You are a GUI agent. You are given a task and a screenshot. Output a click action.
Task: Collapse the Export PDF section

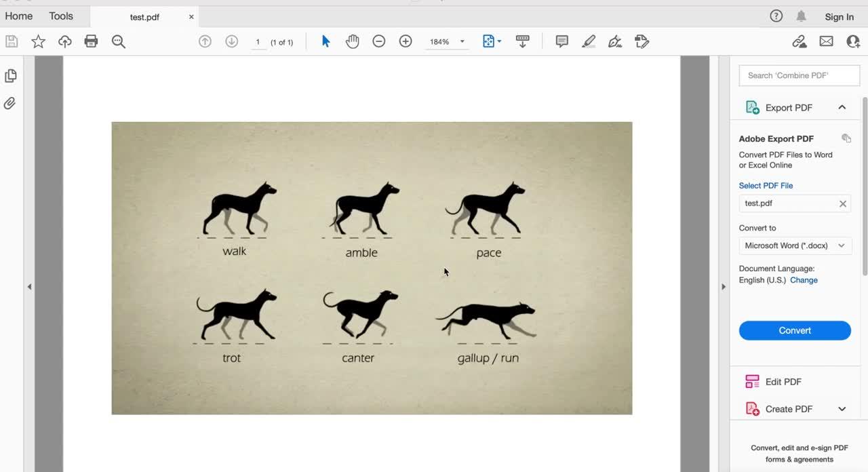point(842,107)
